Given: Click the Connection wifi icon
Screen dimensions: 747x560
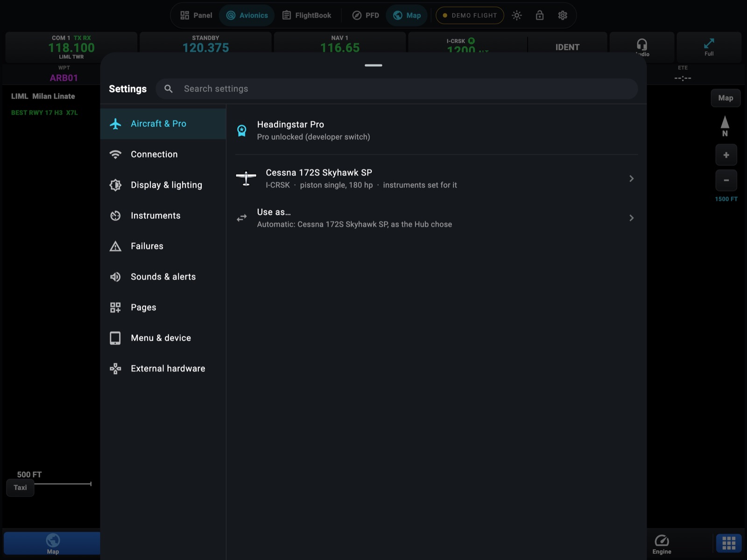Looking at the screenshot, I should pyautogui.click(x=115, y=154).
